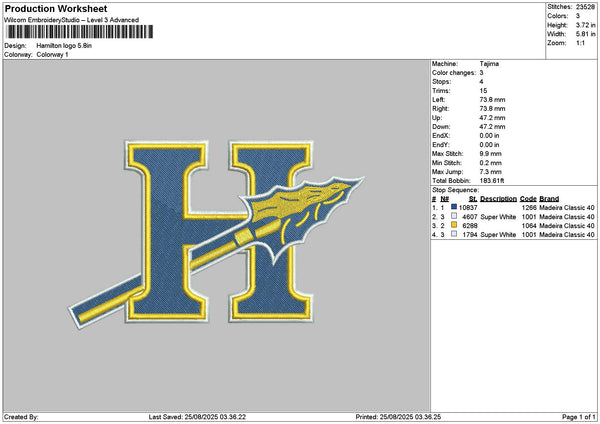This screenshot has height=424, width=600.
Task: Click the Right value '73.8 mm'
Action: pos(492,109)
